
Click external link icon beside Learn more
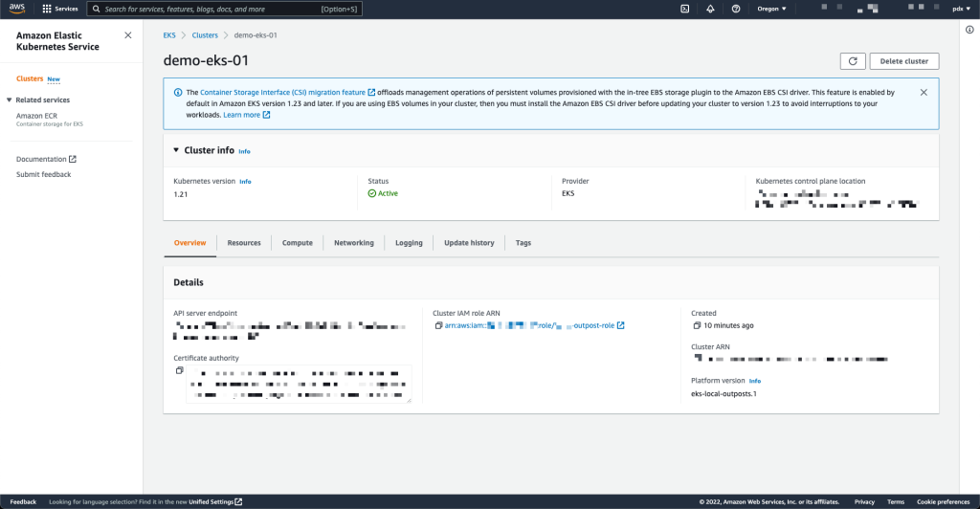click(266, 115)
